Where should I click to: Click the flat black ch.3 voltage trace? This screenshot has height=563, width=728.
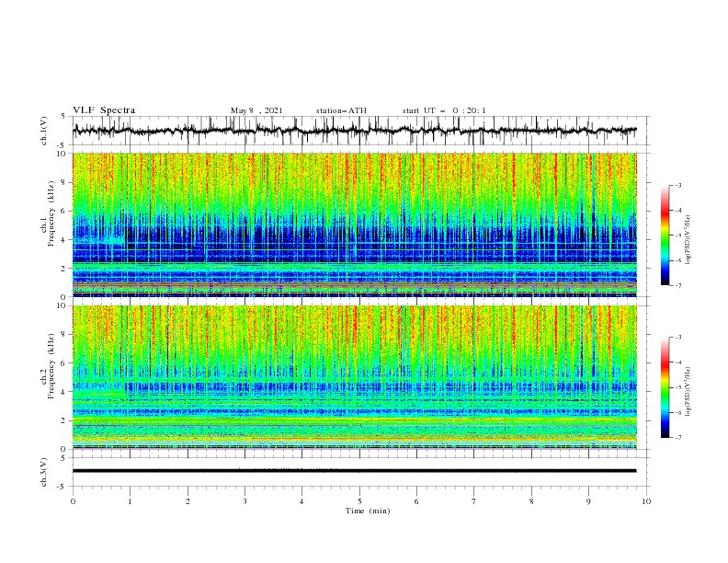click(x=354, y=471)
